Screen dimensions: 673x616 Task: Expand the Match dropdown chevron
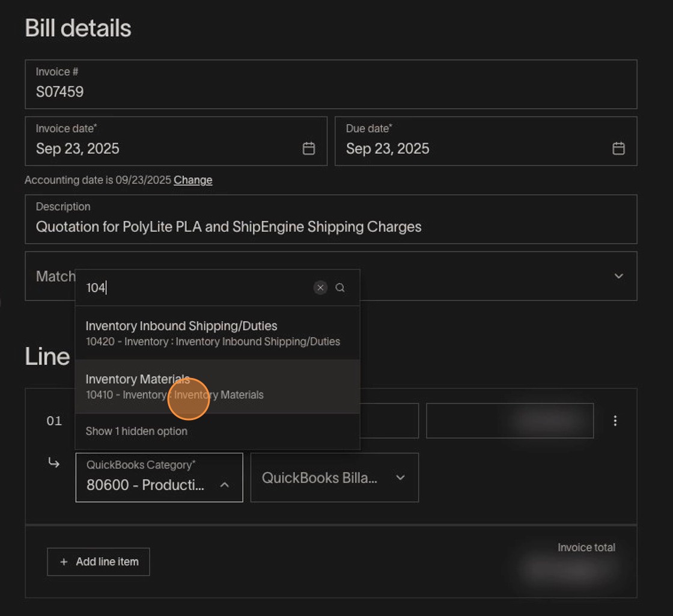click(x=618, y=276)
